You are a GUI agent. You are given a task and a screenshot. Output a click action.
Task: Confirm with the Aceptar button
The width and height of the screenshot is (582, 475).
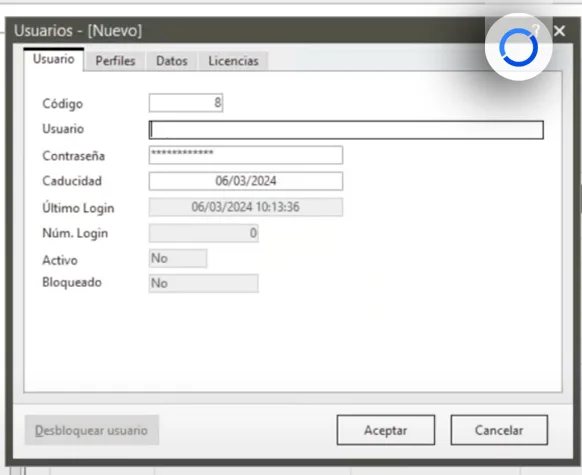click(x=386, y=430)
